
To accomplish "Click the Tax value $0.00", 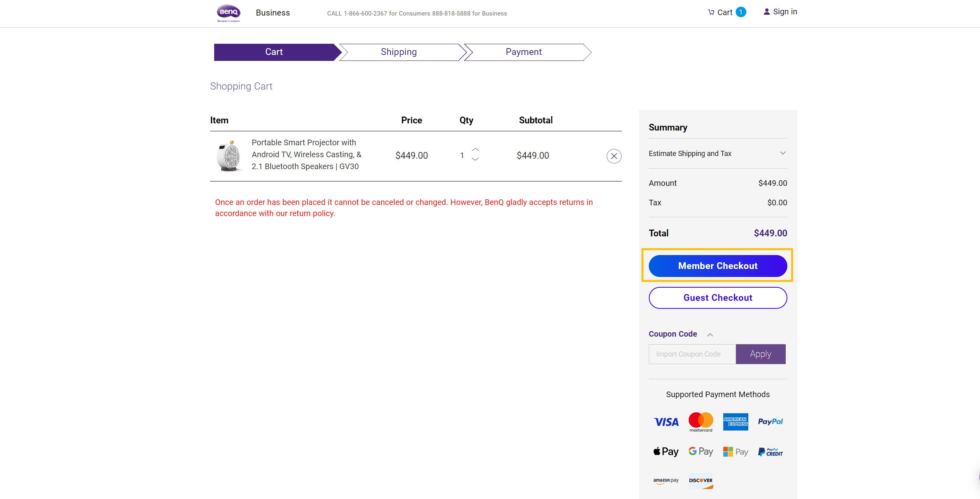I will point(777,203).
